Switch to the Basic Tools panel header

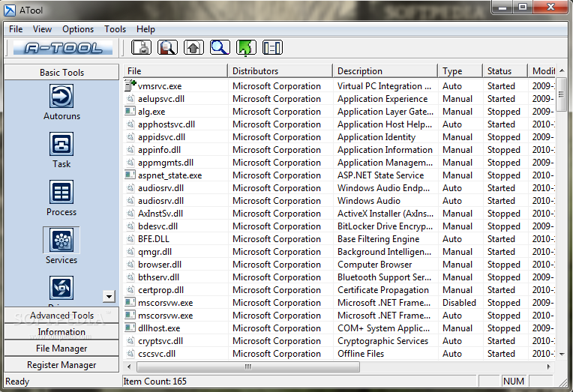(61, 73)
